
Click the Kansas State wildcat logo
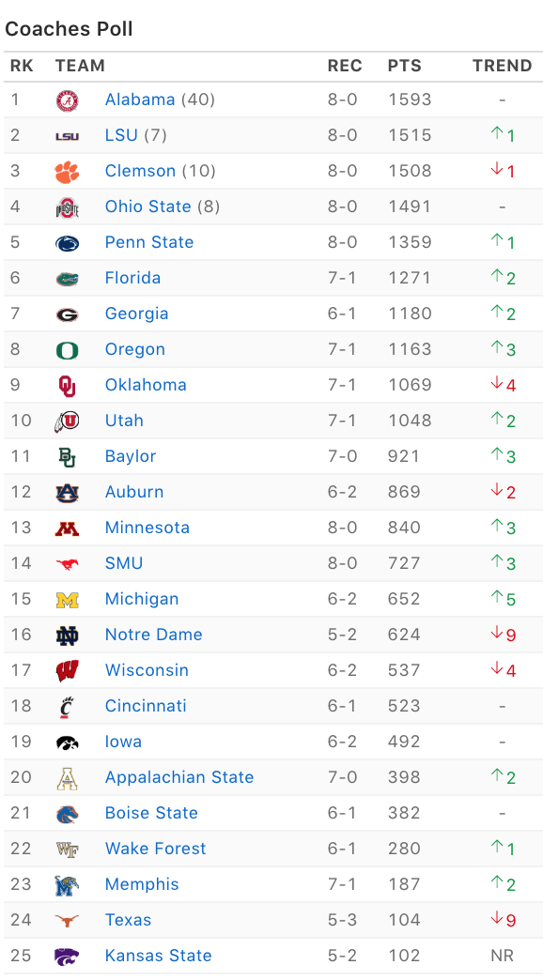(67, 957)
